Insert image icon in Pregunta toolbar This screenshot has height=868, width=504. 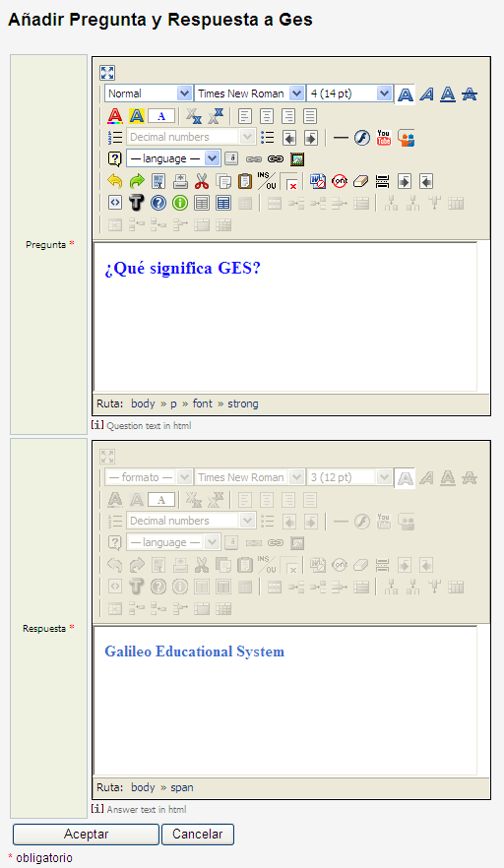point(297,159)
